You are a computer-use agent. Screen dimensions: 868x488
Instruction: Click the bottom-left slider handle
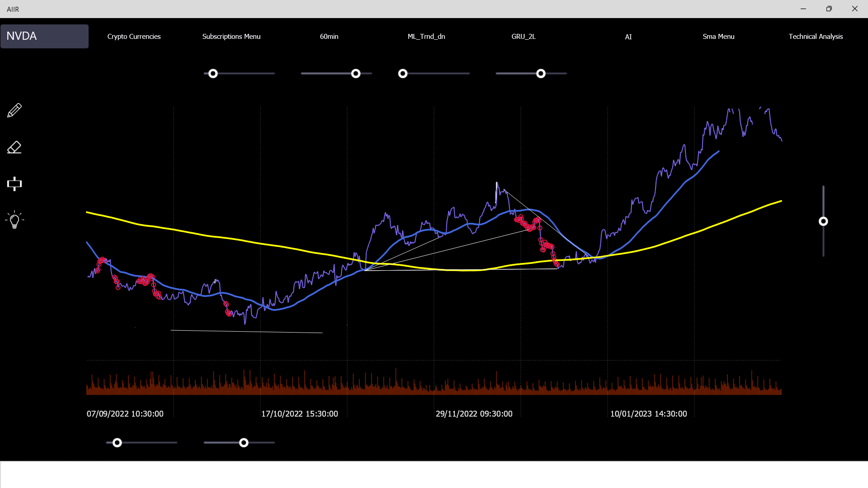[117, 443]
